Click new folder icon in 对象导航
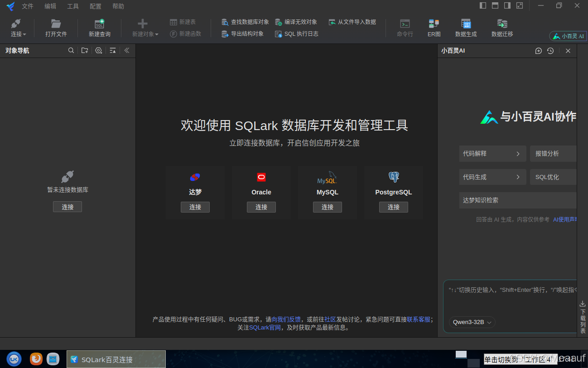This screenshot has height=368, width=588. 85,51
